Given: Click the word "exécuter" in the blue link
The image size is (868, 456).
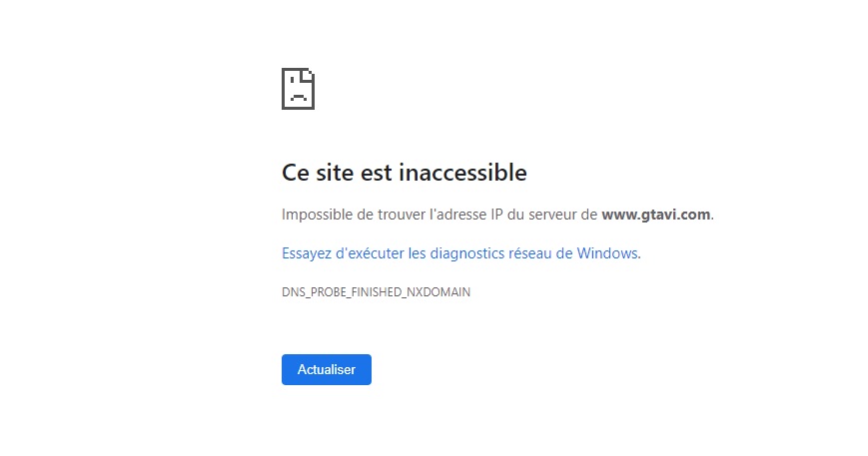Looking at the screenshot, I should point(374,253).
